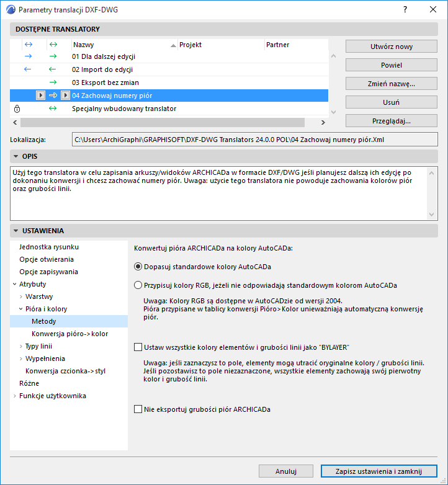
Task: Open Opcje zapisywania settings page
Action: tap(48, 272)
